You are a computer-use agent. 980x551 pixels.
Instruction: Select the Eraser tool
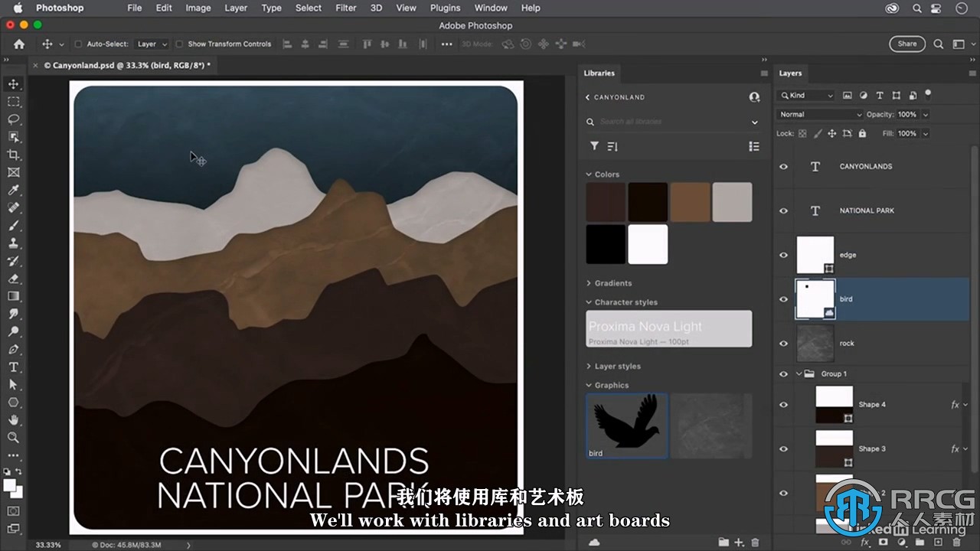13,279
